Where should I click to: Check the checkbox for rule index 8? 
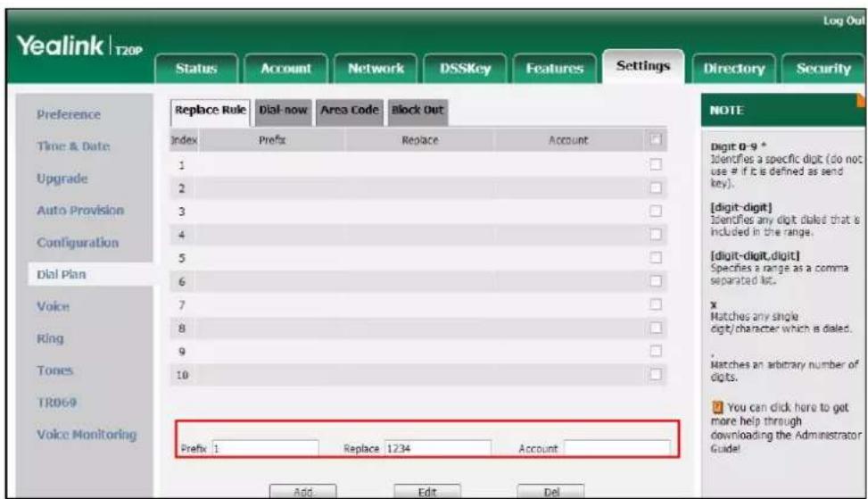(x=656, y=328)
